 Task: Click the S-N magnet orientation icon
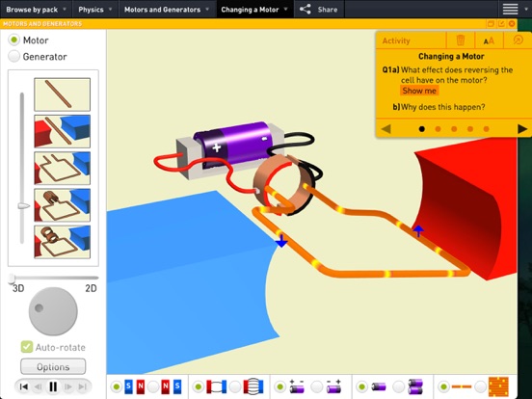click(134, 386)
